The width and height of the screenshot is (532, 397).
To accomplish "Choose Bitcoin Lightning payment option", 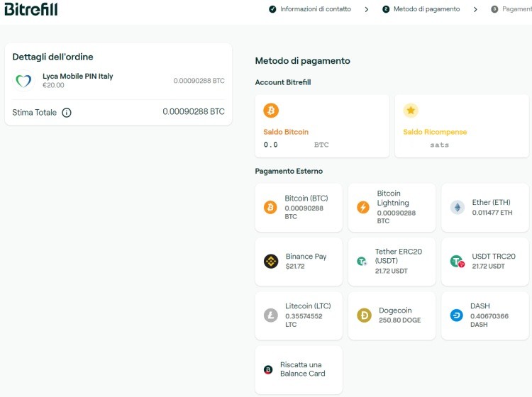I will click(x=392, y=208).
